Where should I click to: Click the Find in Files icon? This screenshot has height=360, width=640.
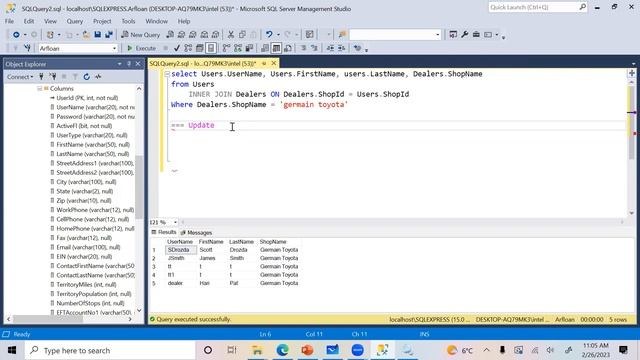click(342, 35)
